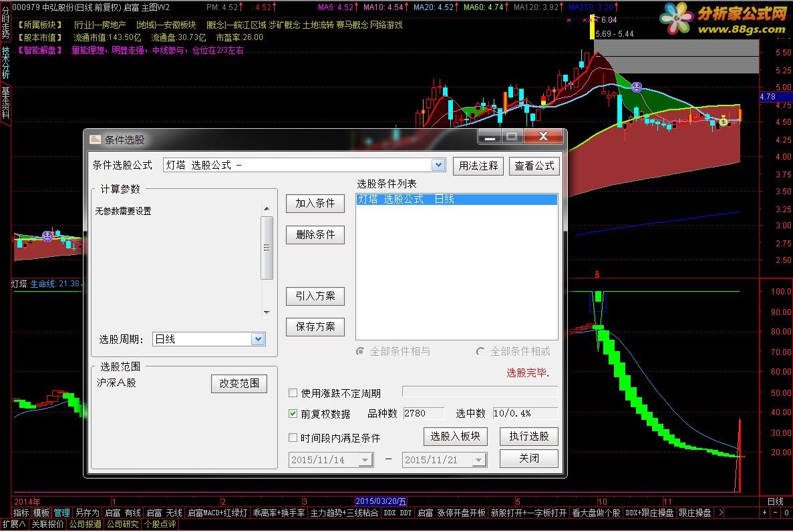The width and height of the screenshot is (793, 532).
Task: Click the 关闭 button in dialog
Action: point(529,458)
